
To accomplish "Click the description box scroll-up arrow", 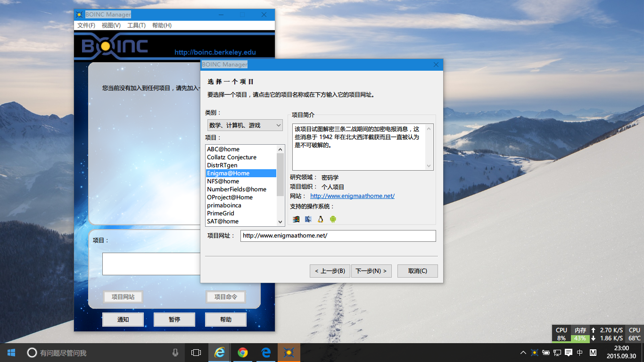I will (x=429, y=128).
